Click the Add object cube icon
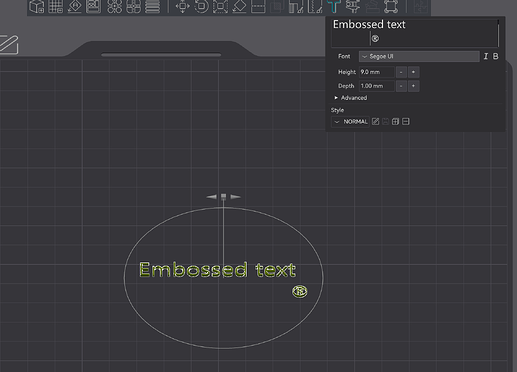 (x=37, y=6)
